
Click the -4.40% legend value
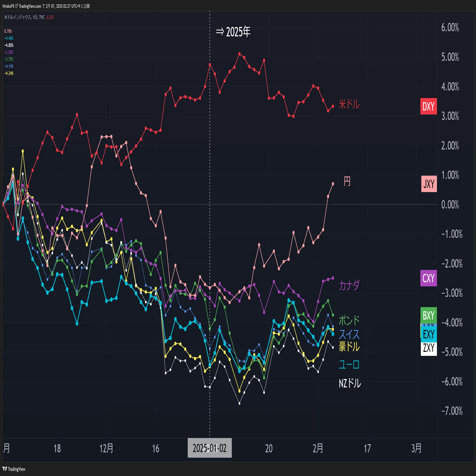(x=9, y=38)
